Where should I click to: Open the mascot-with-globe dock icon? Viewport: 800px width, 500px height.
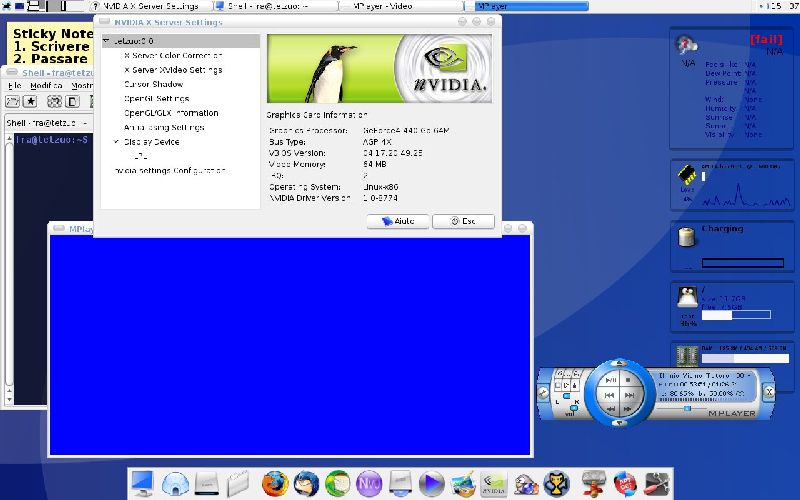click(x=526, y=484)
